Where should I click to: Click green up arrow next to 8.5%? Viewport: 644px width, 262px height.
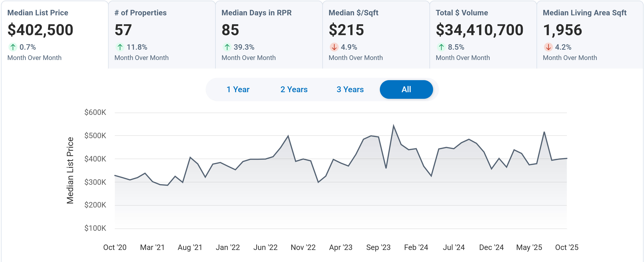[441, 47]
